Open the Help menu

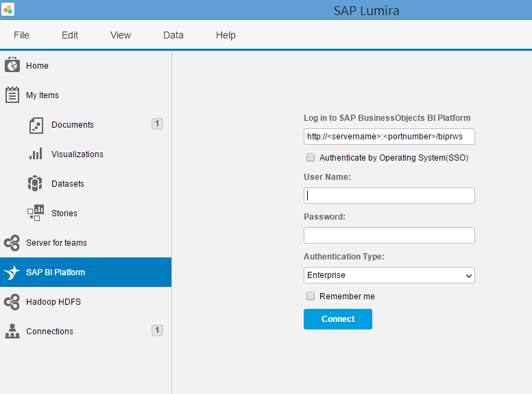226,35
